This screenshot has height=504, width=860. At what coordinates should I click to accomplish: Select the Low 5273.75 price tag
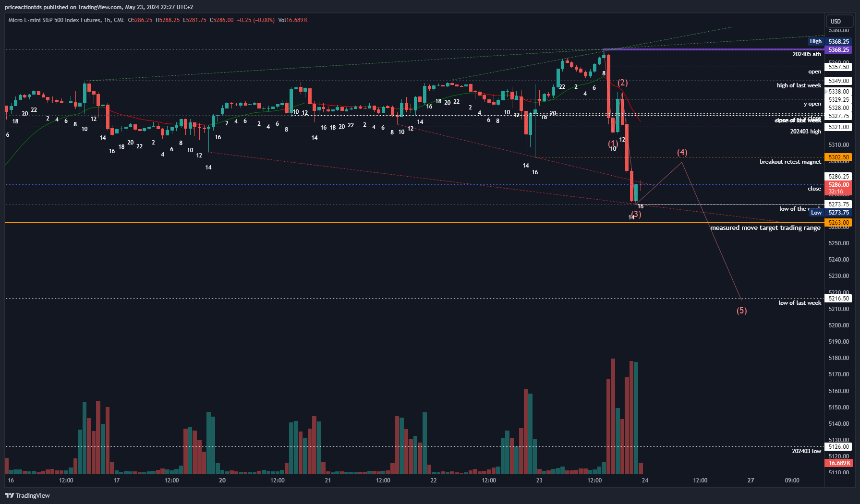tap(830, 213)
